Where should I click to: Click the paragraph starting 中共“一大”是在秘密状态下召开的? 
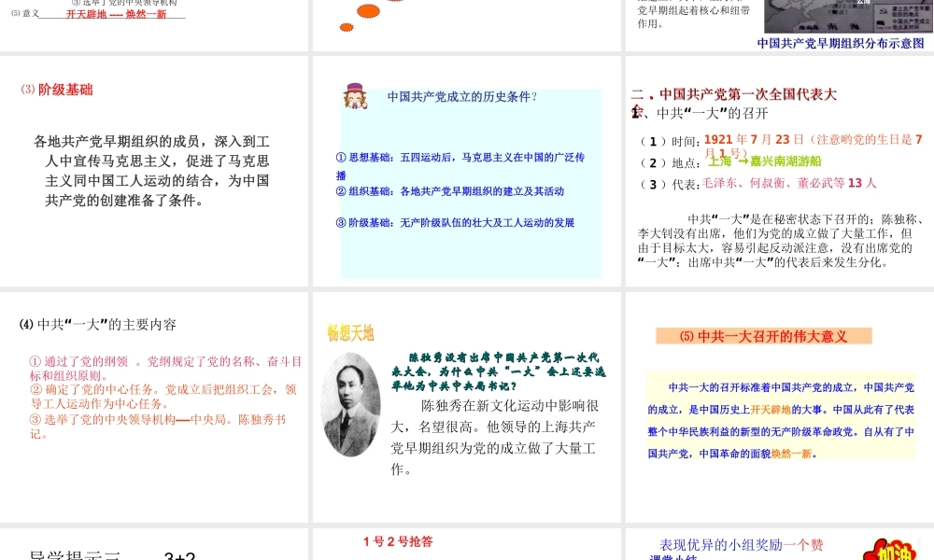(x=780, y=241)
